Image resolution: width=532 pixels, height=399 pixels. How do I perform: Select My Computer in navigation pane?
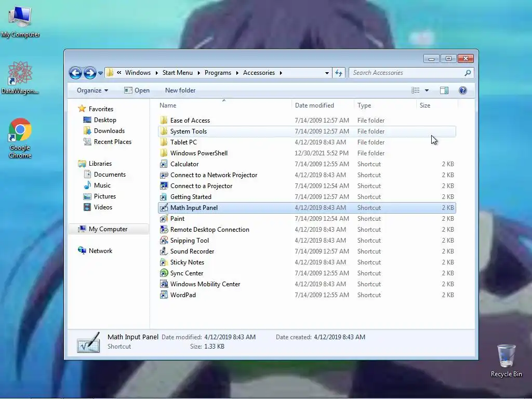point(108,229)
